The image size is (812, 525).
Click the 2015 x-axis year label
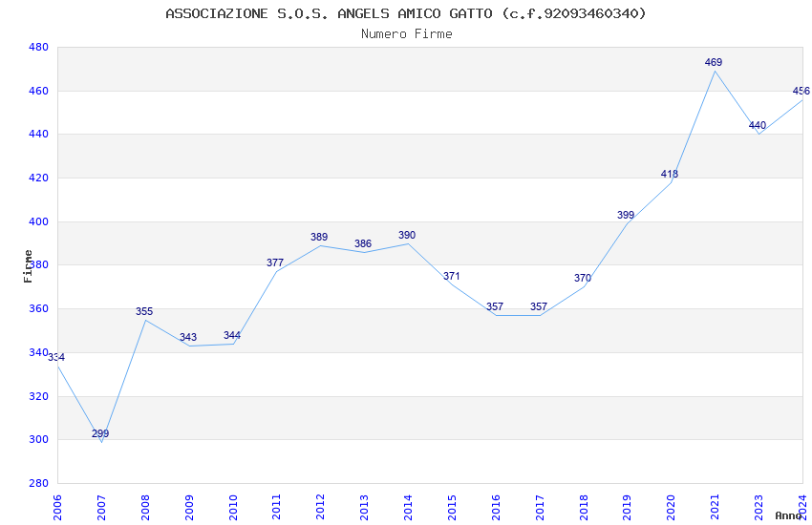[452, 507]
